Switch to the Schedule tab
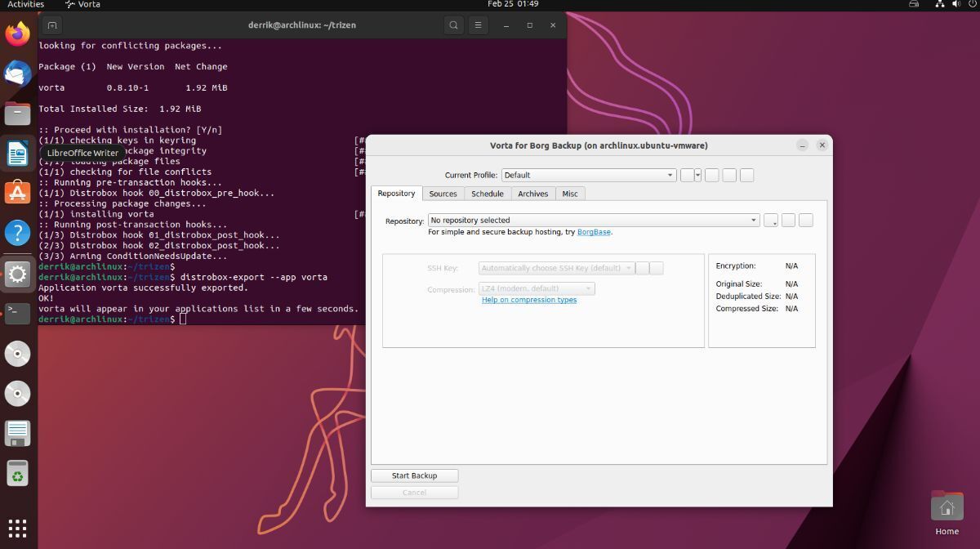 tap(488, 194)
